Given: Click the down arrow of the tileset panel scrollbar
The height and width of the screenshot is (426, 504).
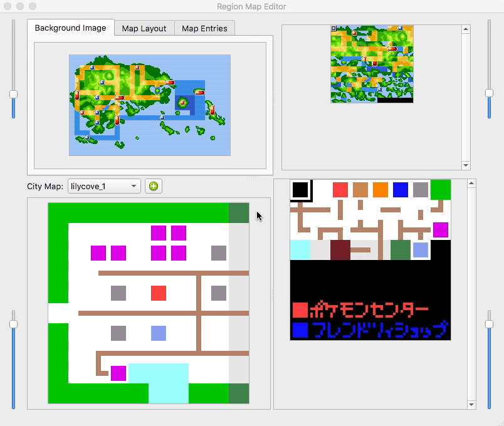Looking at the screenshot, I should pyautogui.click(x=466, y=165).
